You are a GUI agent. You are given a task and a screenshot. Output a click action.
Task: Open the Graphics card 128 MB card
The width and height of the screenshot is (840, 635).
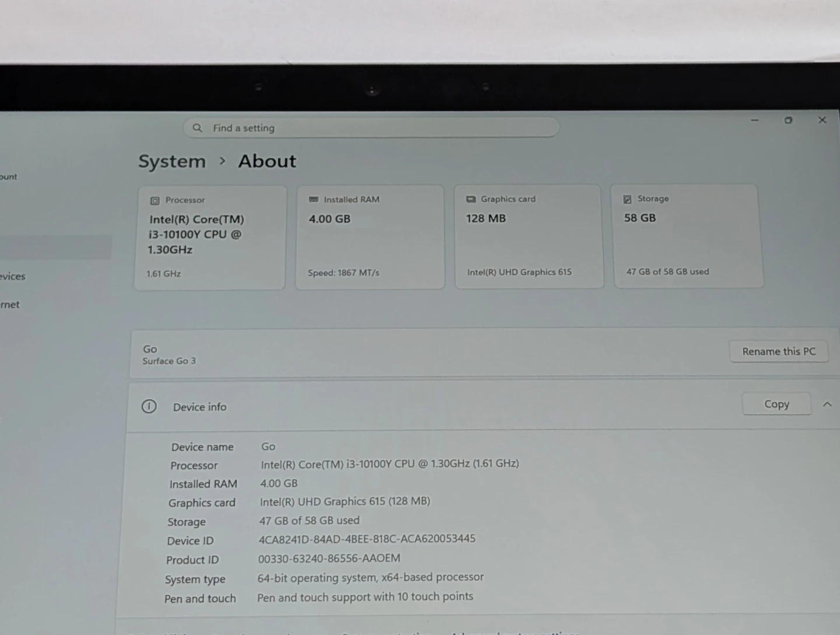[x=529, y=236]
